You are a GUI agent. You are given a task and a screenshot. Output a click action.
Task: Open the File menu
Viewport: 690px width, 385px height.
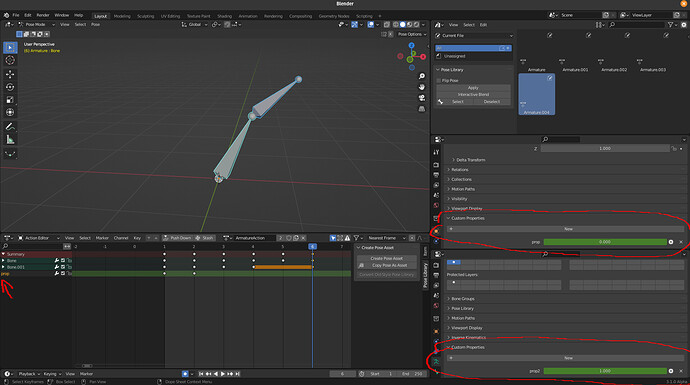[16, 15]
